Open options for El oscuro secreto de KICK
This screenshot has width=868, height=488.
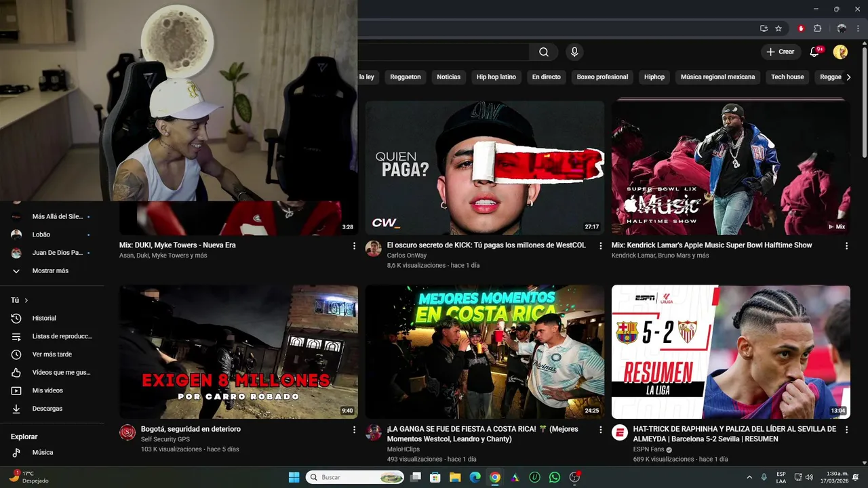[x=600, y=246]
